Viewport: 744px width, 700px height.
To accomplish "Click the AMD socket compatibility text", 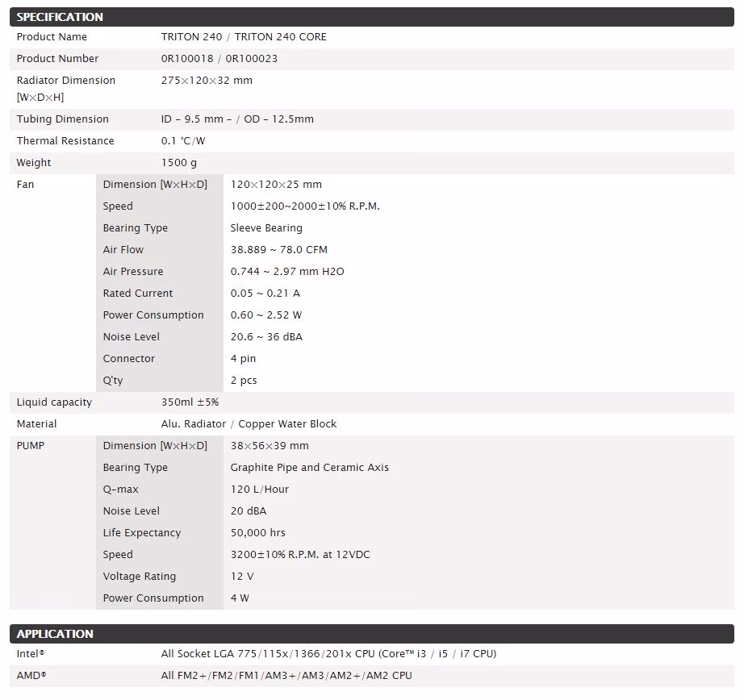I will pos(286,676).
